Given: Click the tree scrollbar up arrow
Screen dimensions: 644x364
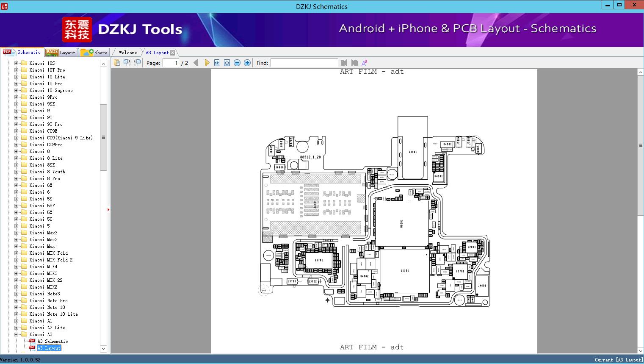Looking at the screenshot, I should [x=103, y=64].
